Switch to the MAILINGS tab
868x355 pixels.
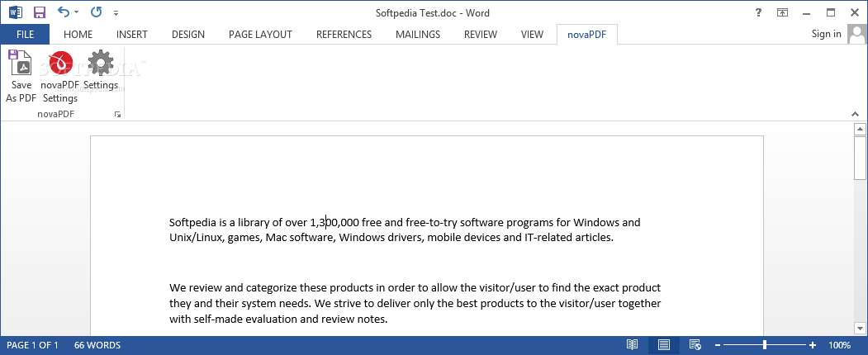(418, 35)
